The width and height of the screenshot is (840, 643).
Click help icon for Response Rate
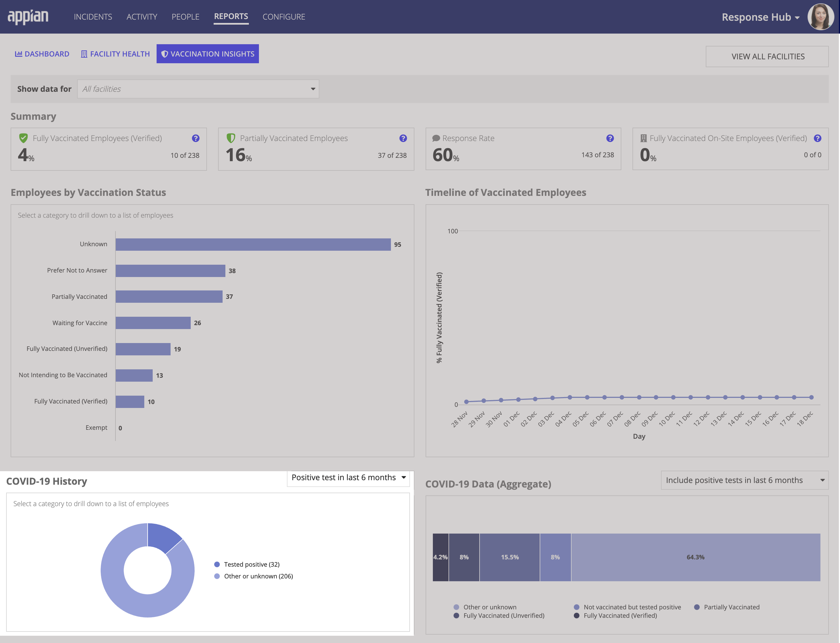click(610, 139)
